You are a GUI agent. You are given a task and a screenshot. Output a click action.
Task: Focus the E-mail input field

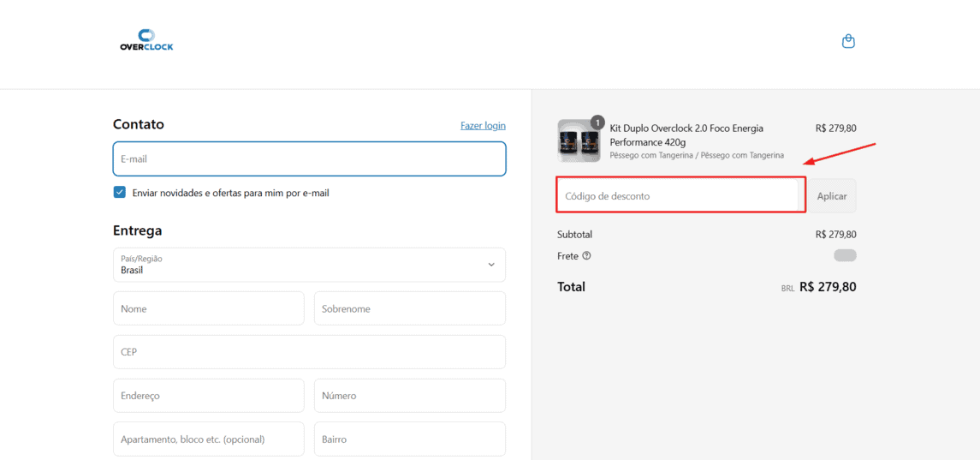(x=309, y=159)
